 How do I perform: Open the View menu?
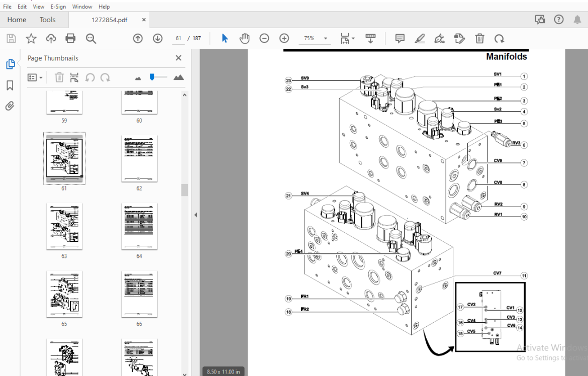(x=38, y=7)
